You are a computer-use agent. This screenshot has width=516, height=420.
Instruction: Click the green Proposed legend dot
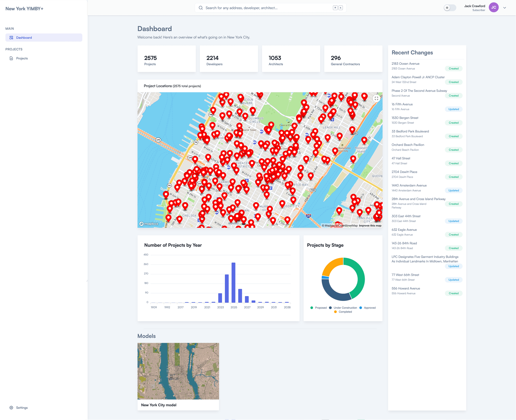(x=311, y=308)
